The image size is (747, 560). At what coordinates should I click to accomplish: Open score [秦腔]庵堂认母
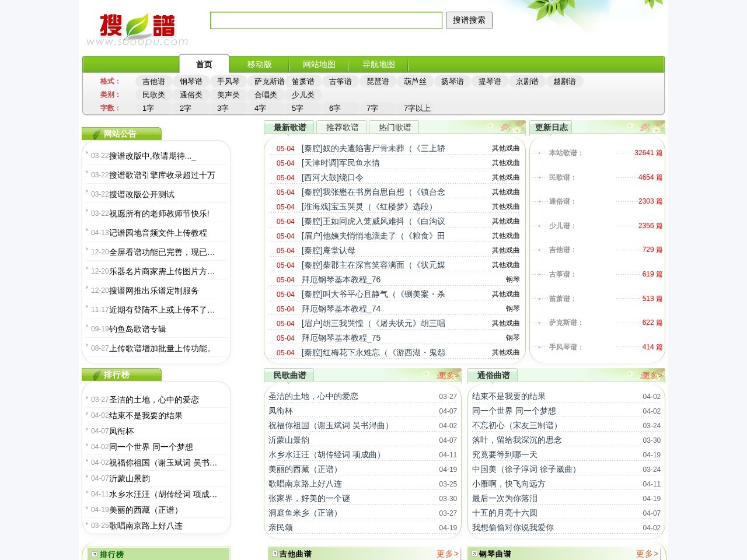pyautogui.click(x=329, y=251)
